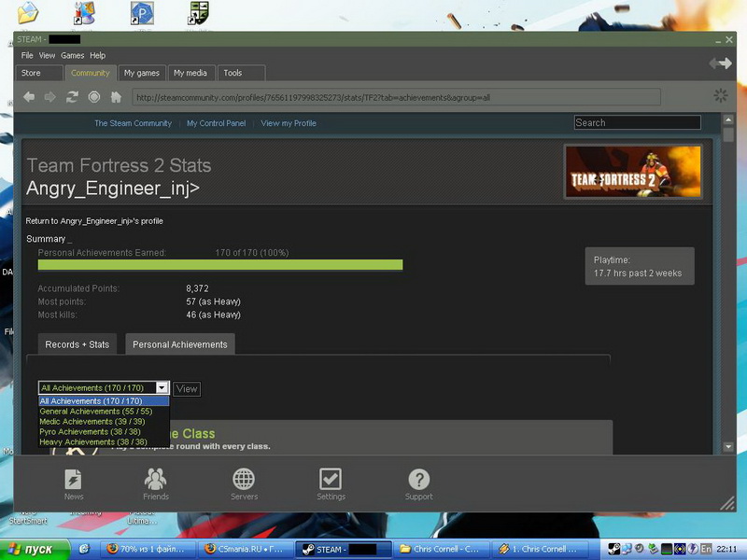Open the Games menu
Screen dimensions: 747x560
tap(72, 56)
